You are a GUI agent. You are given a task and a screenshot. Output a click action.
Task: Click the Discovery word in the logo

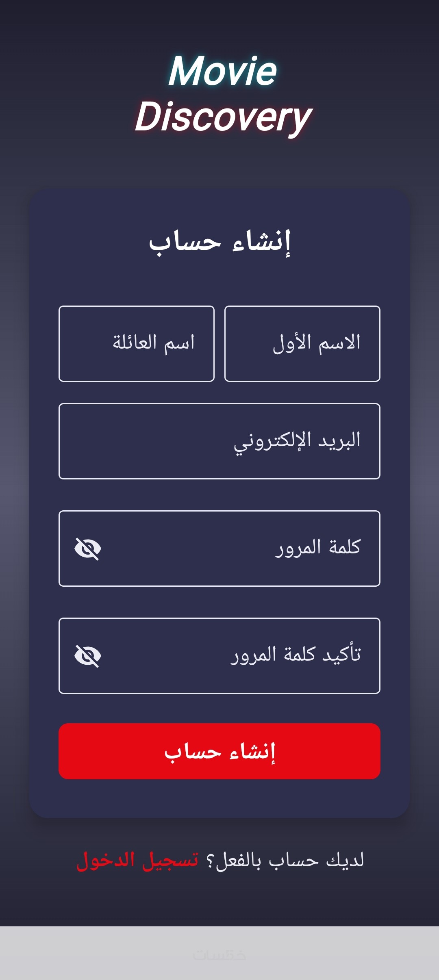coord(223,117)
